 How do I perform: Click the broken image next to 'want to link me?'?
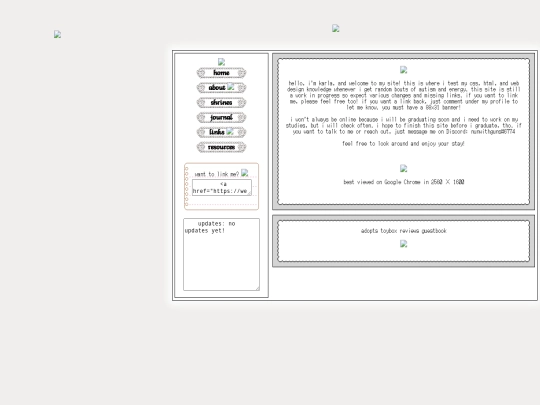click(245, 173)
